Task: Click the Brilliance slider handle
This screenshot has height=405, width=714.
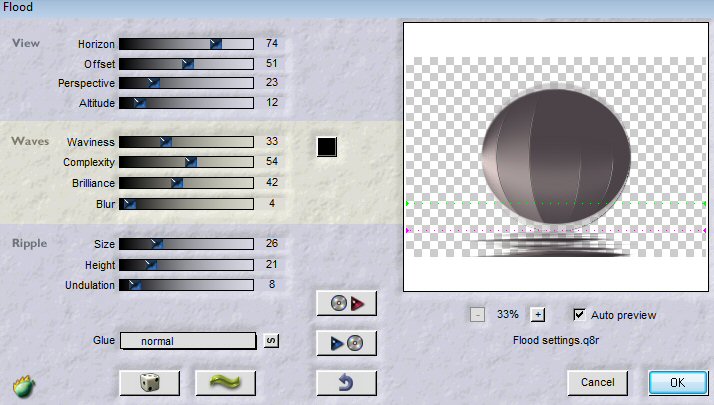Action: pos(177,183)
